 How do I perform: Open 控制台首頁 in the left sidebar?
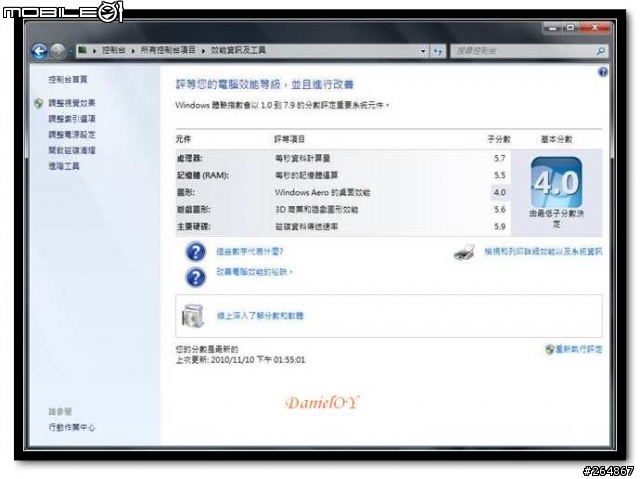click(x=68, y=80)
